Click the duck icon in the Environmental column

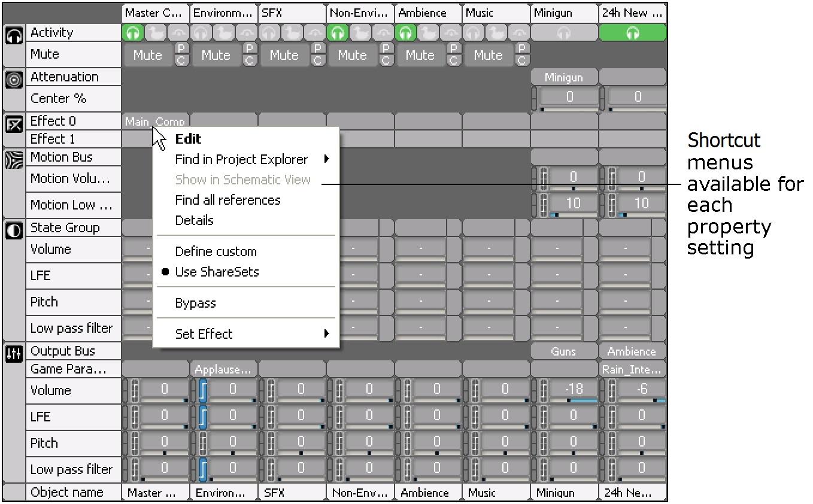[x=225, y=33]
